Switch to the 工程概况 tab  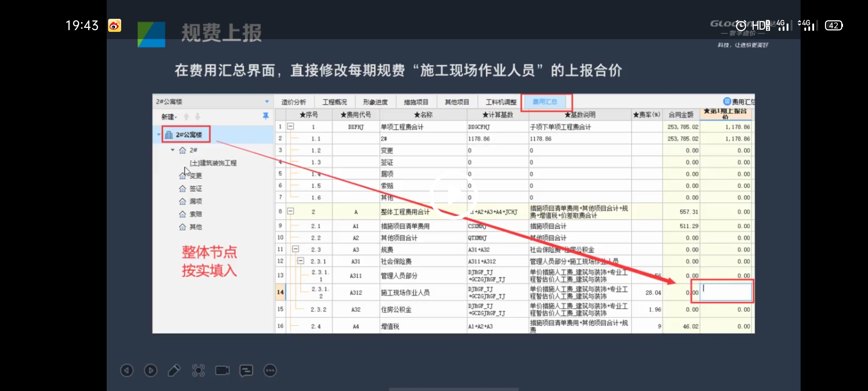tap(335, 102)
